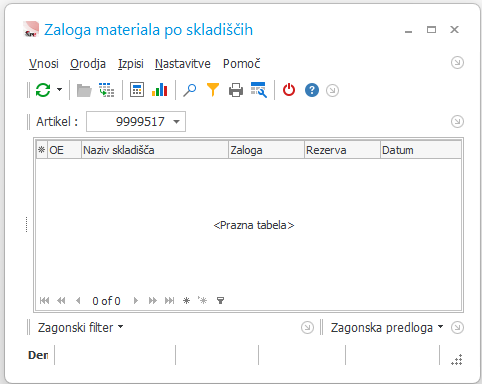Click the table search preview icon
The image size is (482, 384).
259,90
